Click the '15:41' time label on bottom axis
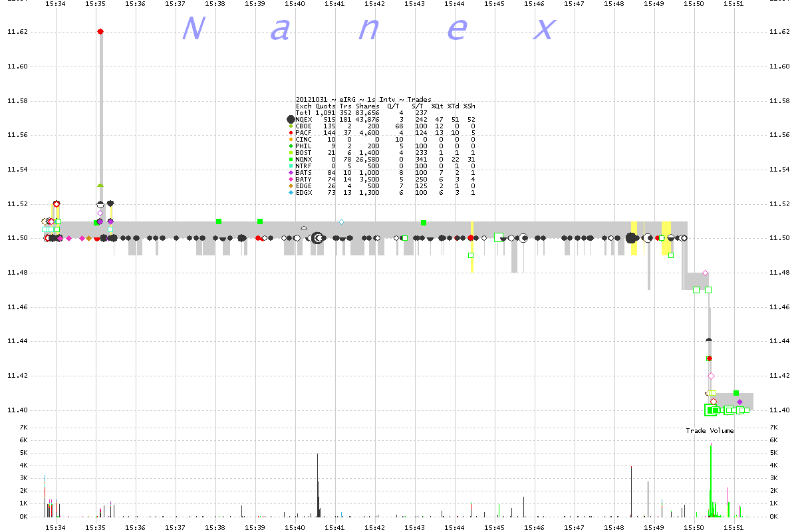Viewport: 798px width, 532px height. pyautogui.click(x=335, y=527)
